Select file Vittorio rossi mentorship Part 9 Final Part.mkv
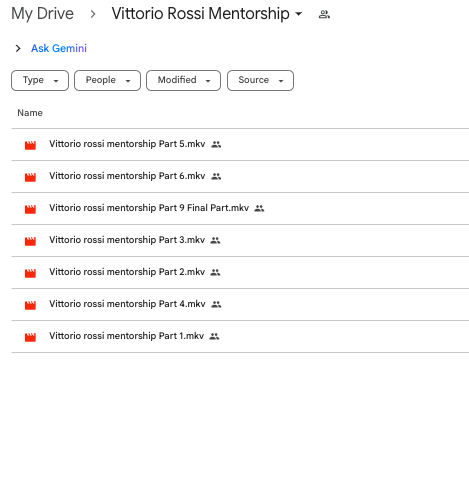Image resolution: width=469 pixels, height=501 pixels. pos(149,208)
